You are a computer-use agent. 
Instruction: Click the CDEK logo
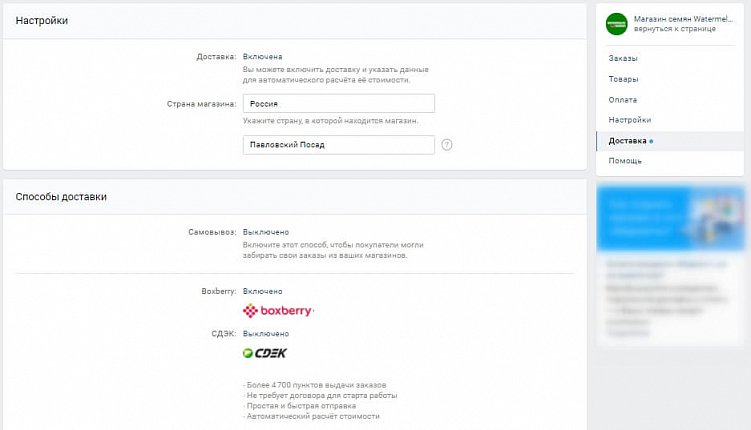(265, 353)
